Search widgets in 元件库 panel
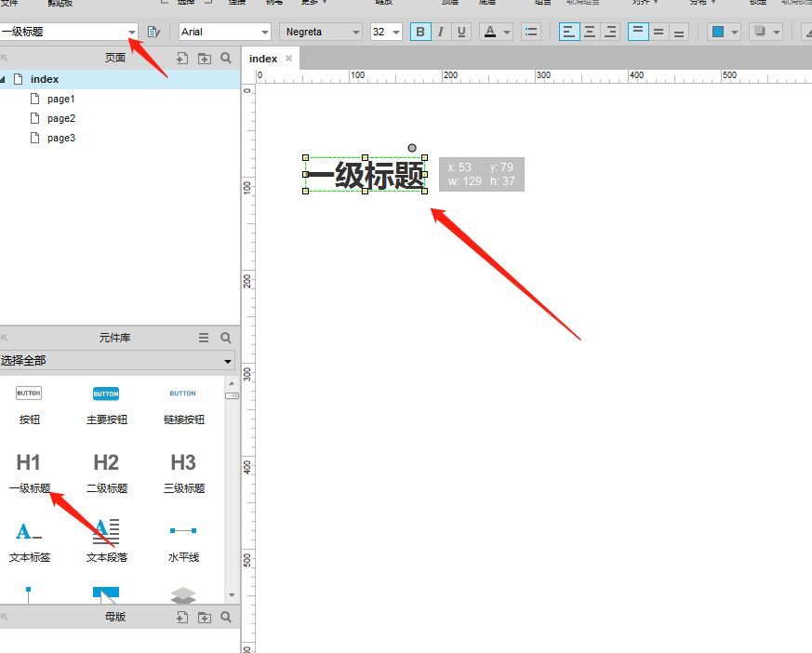 pyautogui.click(x=226, y=338)
